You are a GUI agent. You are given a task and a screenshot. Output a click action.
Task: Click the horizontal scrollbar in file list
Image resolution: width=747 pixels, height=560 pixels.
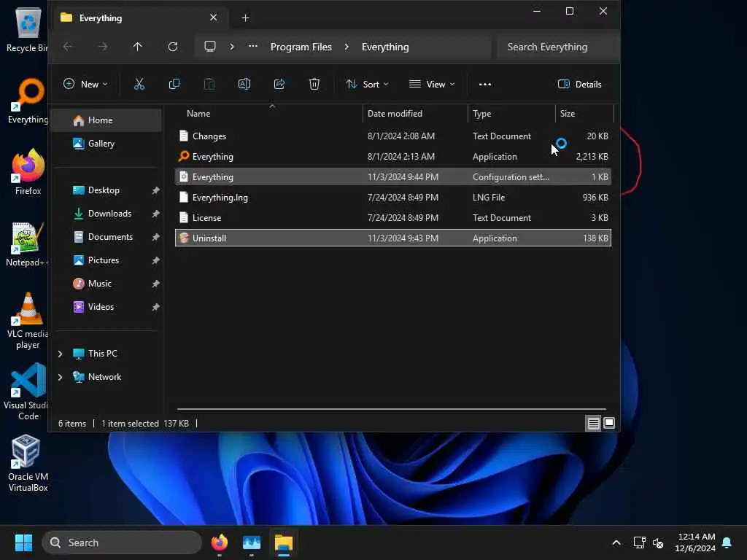(x=392, y=409)
